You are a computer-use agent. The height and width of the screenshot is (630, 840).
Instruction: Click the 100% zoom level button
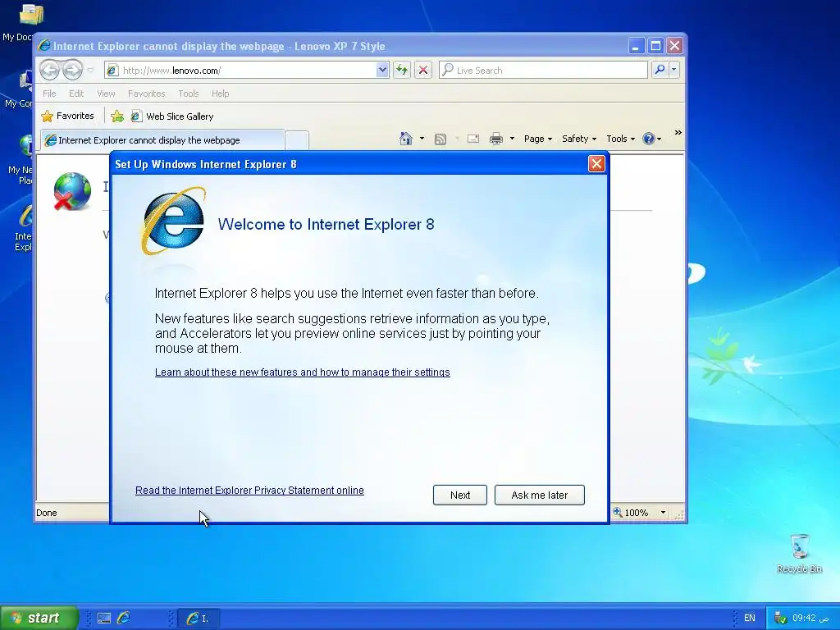(x=631, y=513)
